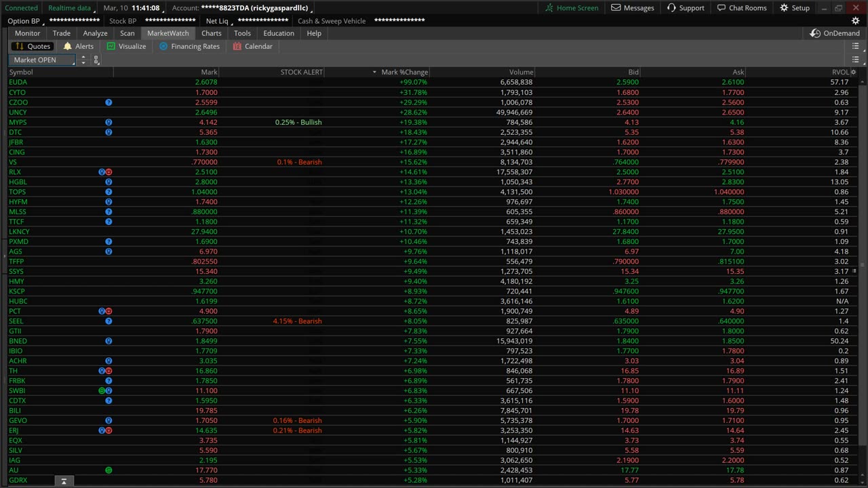Open the sub-tab row list menu icon
The width and height of the screenshot is (868, 488).
(x=855, y=46)
